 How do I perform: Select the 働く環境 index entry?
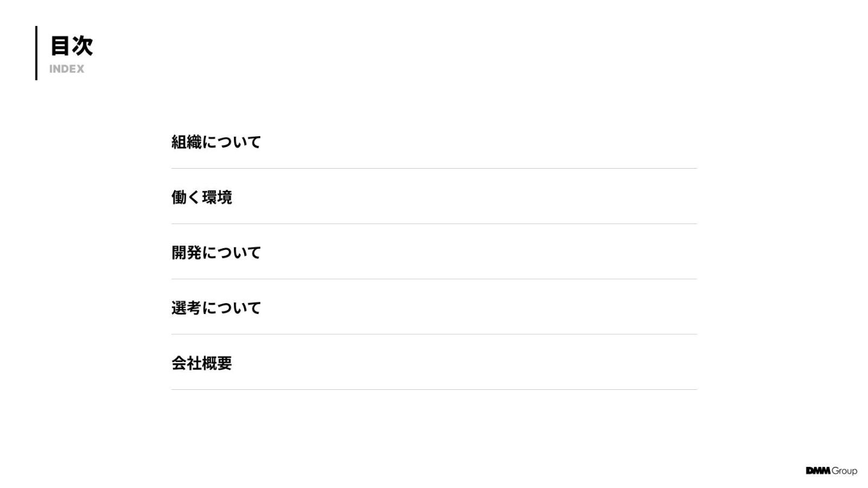click(201, 198)
